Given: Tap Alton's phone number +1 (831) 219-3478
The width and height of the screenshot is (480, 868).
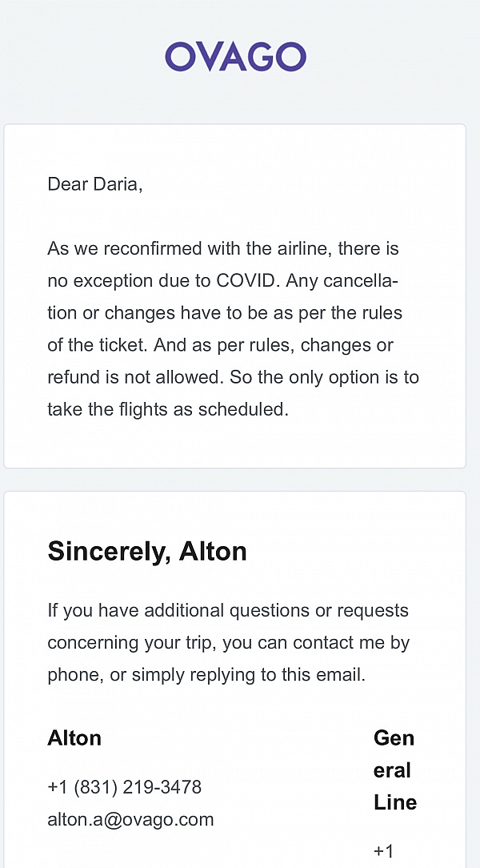Looking at the screenshot, I should 124,787.
